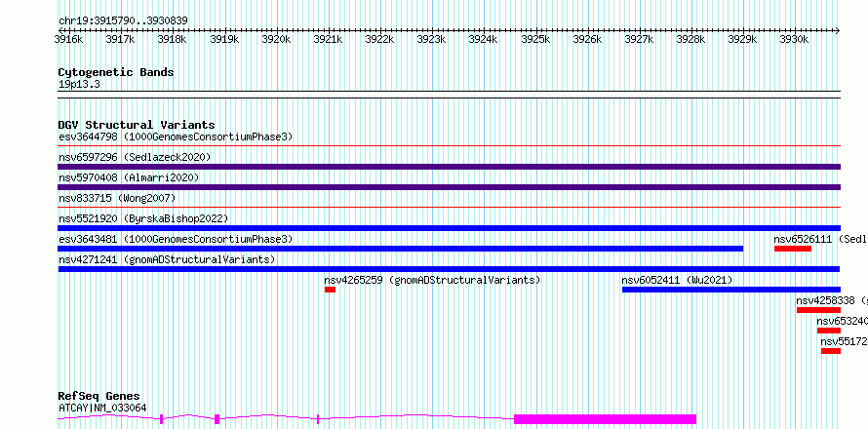
Task: Select the red nsv4258338 variant bar
Action: [x=818, y=310]
